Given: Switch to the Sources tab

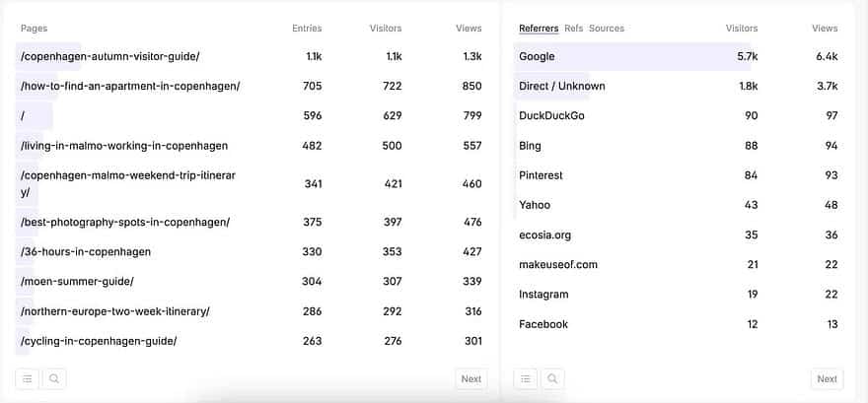Looking at the screenshot, I should coord(607,29).
